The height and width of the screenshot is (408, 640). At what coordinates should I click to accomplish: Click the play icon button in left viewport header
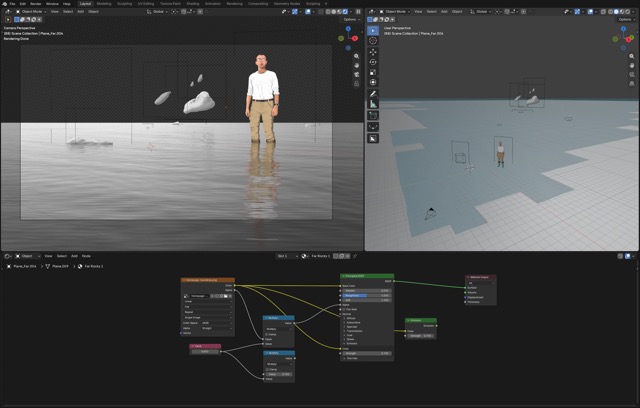(x=8, y=19)
